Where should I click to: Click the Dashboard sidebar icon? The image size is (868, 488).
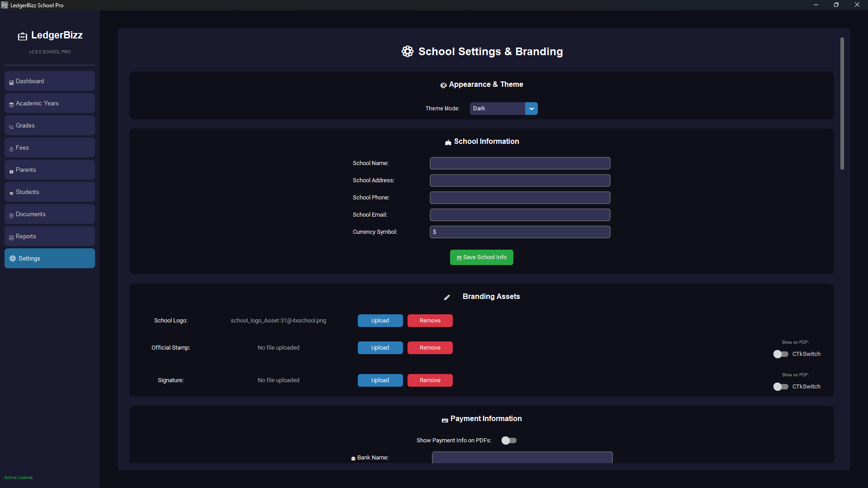11,82
